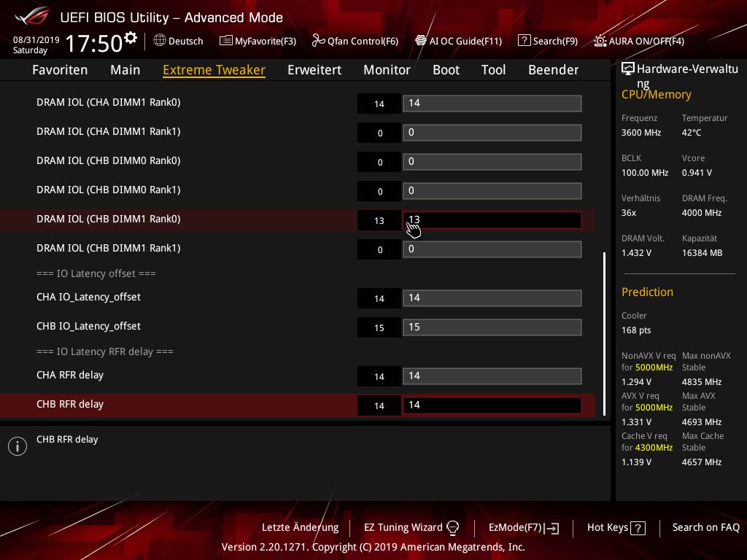This screenshot has height=560, width=747.
Task: Click the Hardware monitor screen icon
Action: [628, 69]
